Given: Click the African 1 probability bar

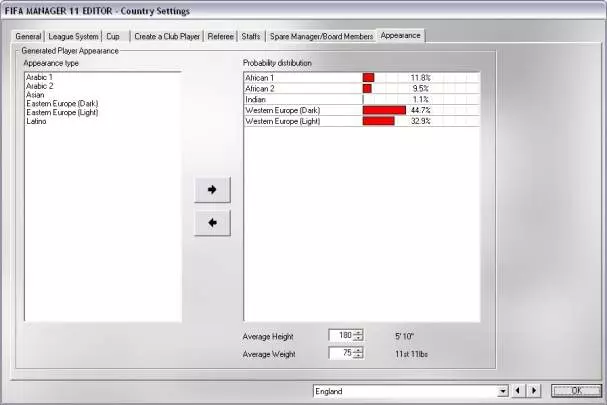Looking at the screenshot, I should tap(368, 77).
